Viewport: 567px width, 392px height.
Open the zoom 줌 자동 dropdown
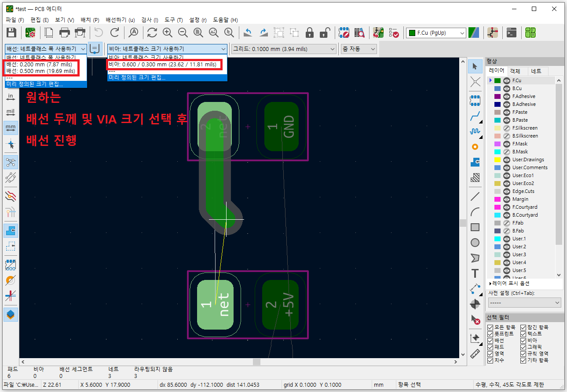(359, 49)
